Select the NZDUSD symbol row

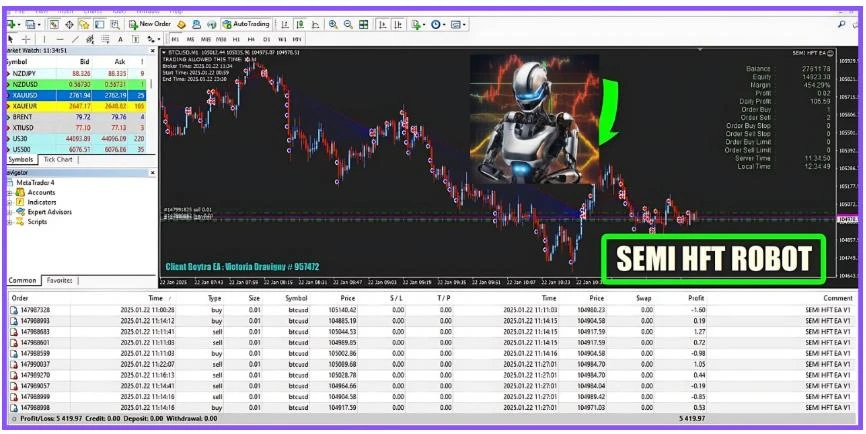click(x=77, y=84)
